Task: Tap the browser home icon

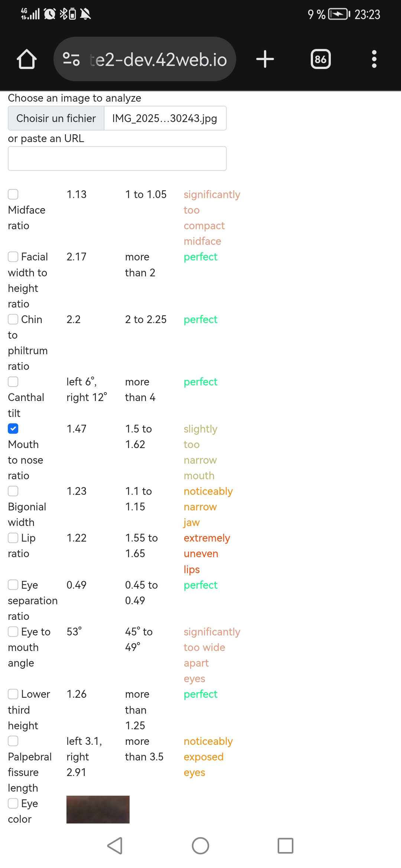Action: [x=27, y=59]
